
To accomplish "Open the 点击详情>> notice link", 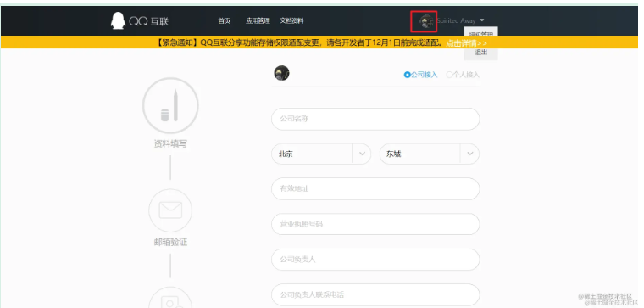I will tap(467, 43).
